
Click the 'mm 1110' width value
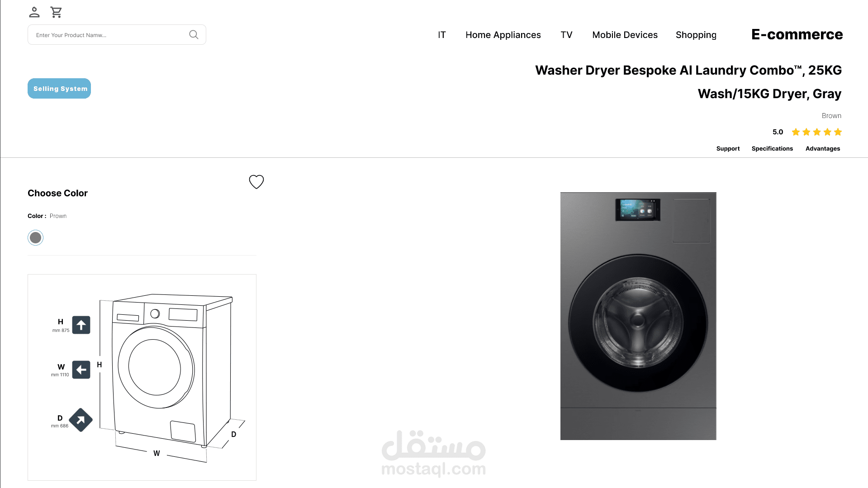pos(60,375)
